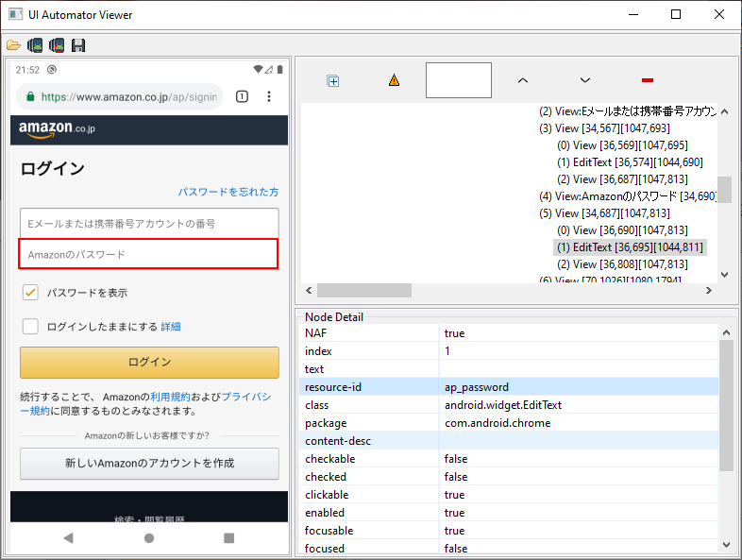Click the amazon.co.jp logo
This screenshot has height=560, width=742.
point(57,129)
